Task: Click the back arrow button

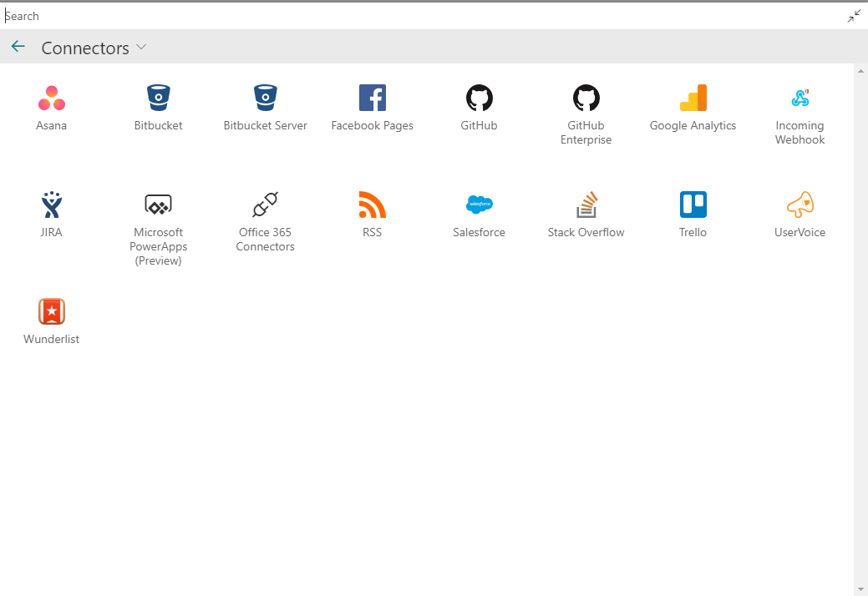Action: pos(18,47)
